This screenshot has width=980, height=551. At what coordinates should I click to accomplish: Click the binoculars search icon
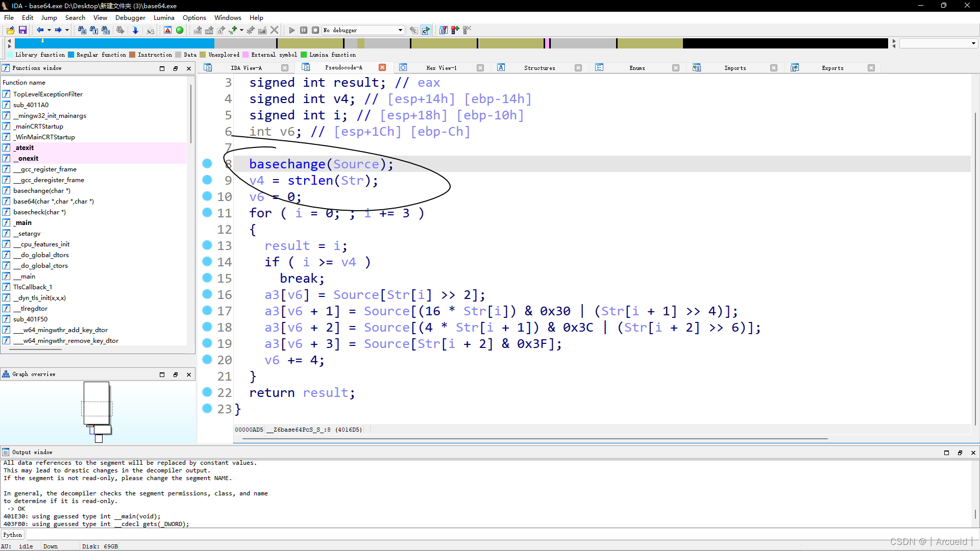[x=82, y=30]
